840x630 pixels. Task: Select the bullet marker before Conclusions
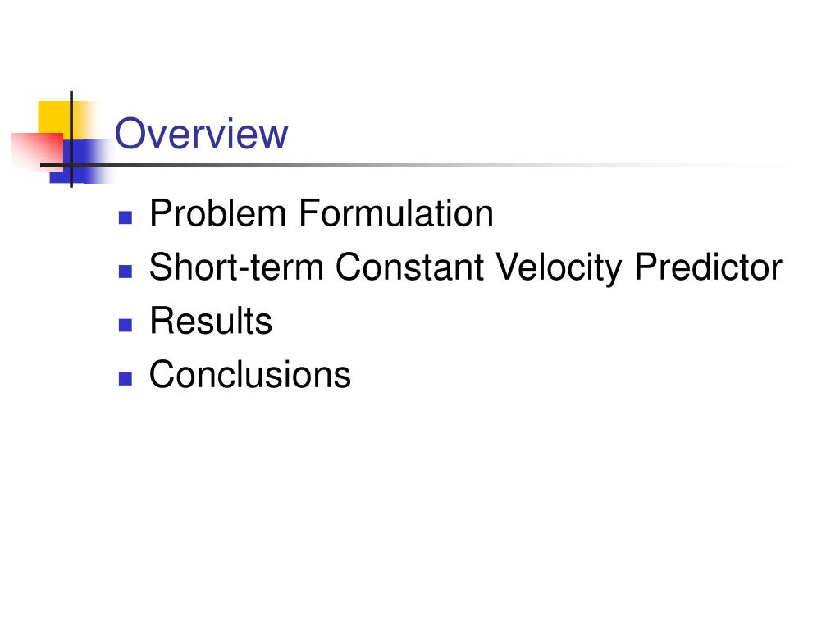pyautogui.click(x=126, y=379)
